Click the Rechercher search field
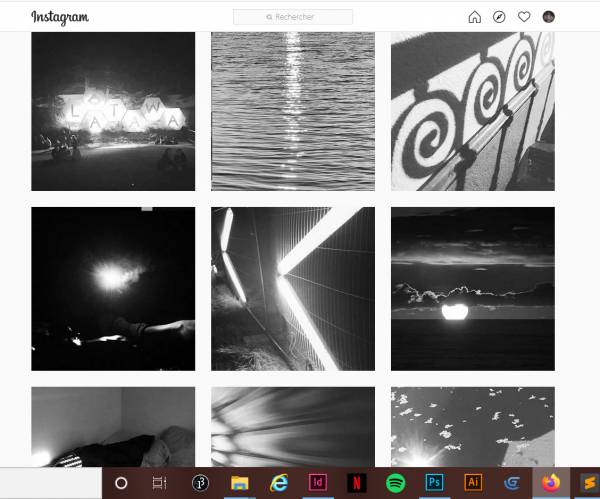The width and height of the screenshot is (600, 499). coord(293,17)
